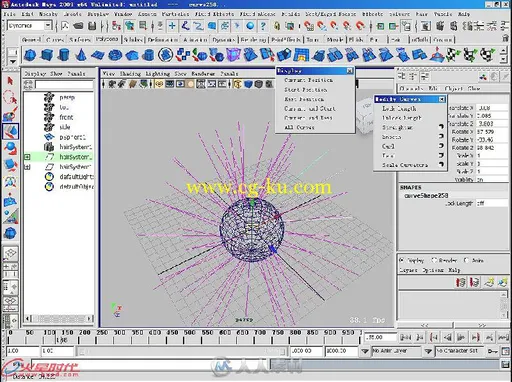Image resolution: width=512 pixels, height=382 pixels.
Task: Go to the start of playback range
Action: tap(406, 338)
